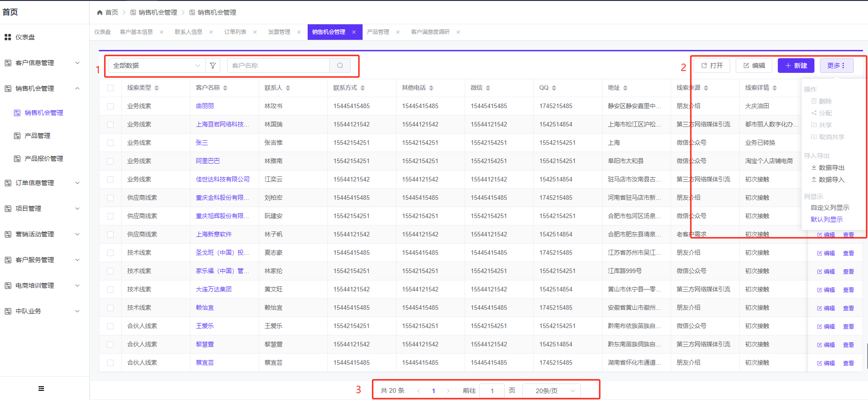Click 查看 in 蔡宜芸 row
The width and height of the screenshot is (868, 400).
click(x=848, y=363)
